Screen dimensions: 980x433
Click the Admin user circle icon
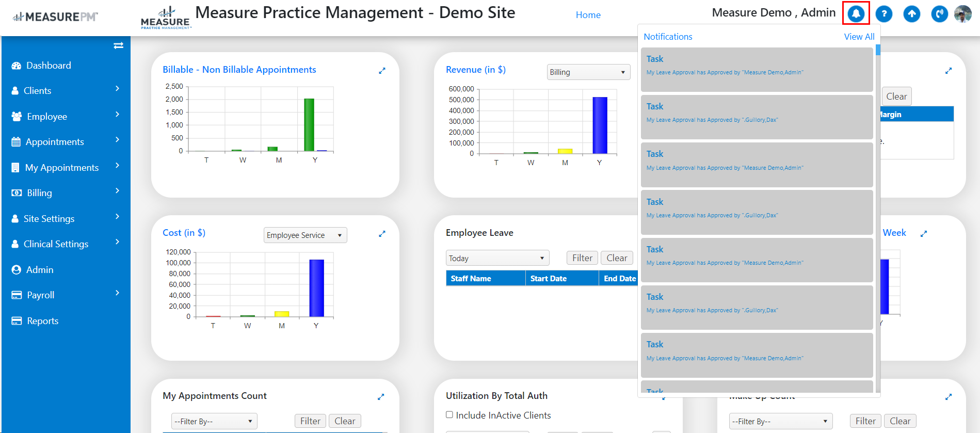coord(17,270)
